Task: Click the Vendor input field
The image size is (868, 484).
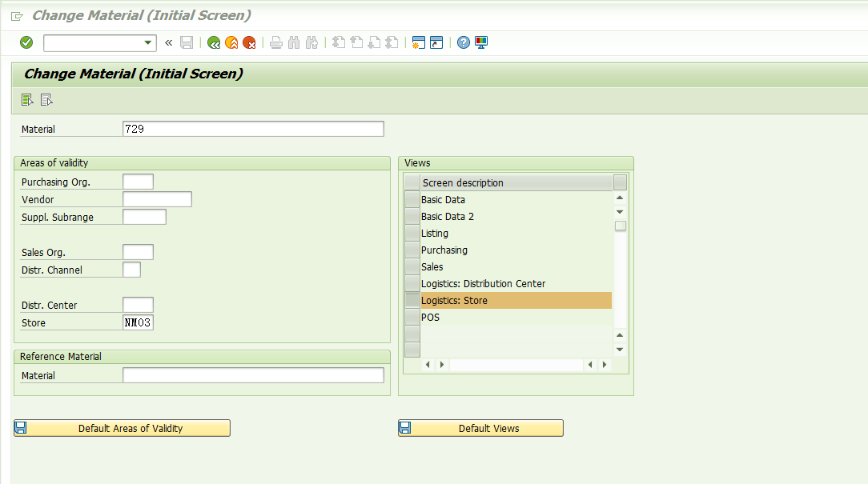Action: tap(157, 199)
